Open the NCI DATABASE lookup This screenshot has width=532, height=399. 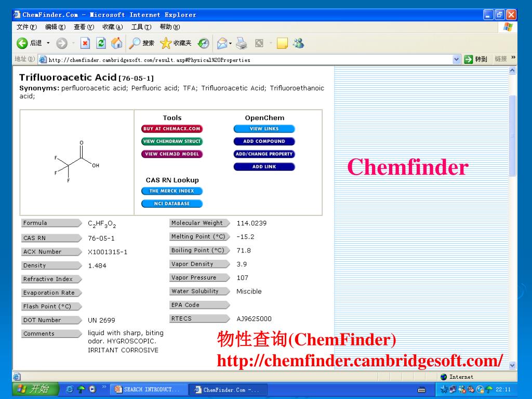coord(172,204)
